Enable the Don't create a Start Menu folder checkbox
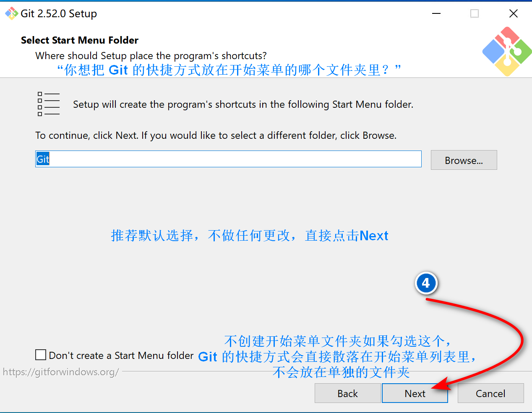This screenshot has width=532, height=413. click(41, 355)
